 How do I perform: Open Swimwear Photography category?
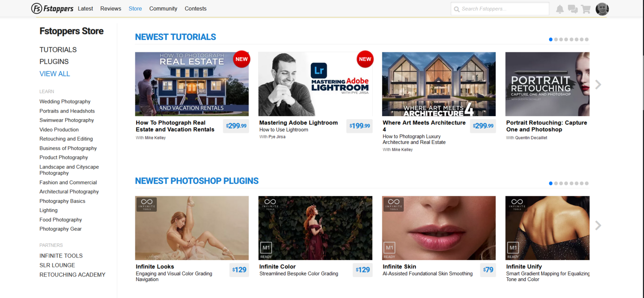click(x=67, y=120)
